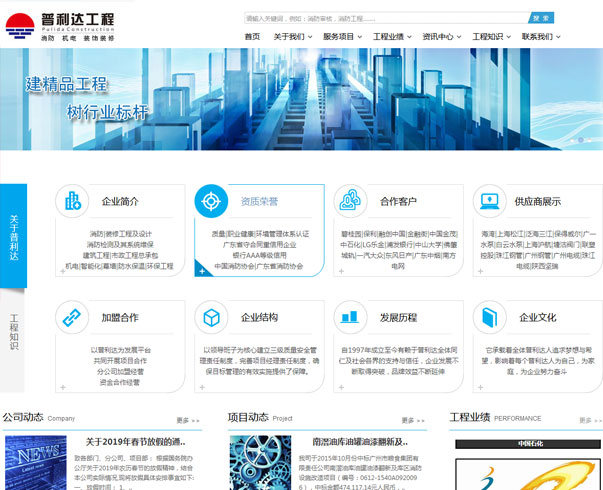Open the 关于2019年春节放假 news headline
Viewport: 603px width, 490px height.
pos(135,441)
